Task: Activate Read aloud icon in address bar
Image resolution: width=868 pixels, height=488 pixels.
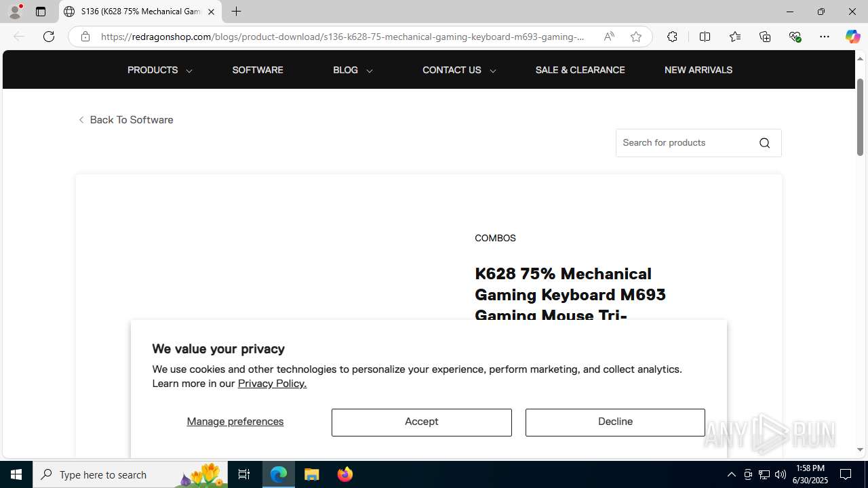Action: [609, 37]
